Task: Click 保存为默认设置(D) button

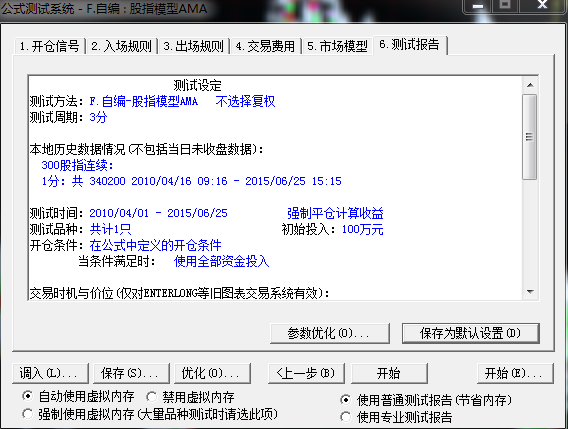Action: [x=471, y=333]
